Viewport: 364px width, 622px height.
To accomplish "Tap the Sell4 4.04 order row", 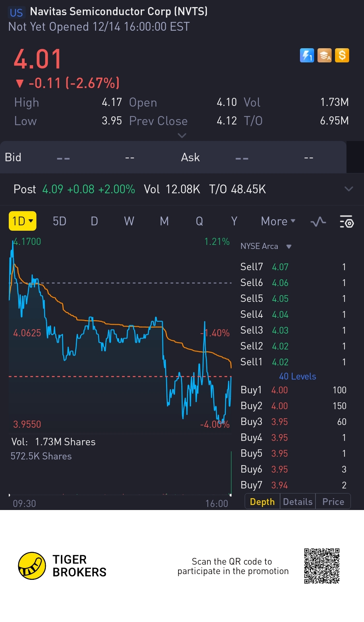I will pos(293,314).
